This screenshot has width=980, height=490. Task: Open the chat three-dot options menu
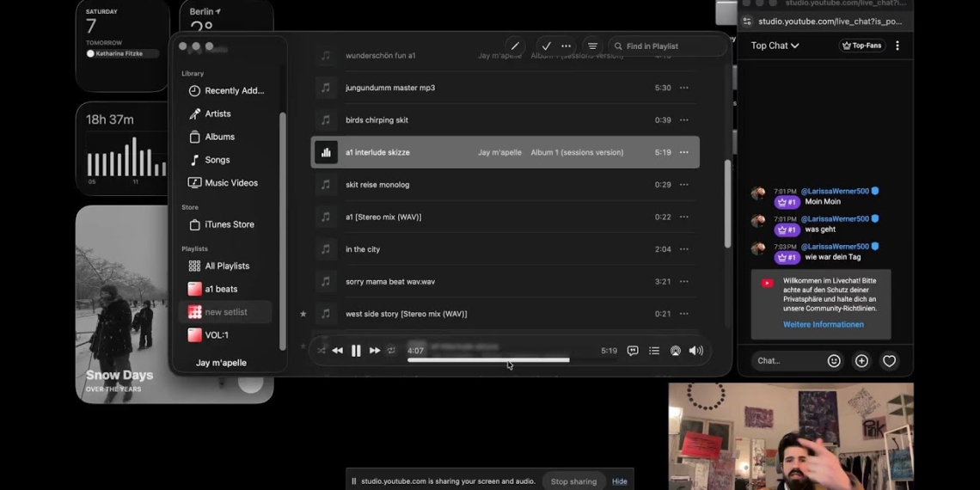[897, 46]
